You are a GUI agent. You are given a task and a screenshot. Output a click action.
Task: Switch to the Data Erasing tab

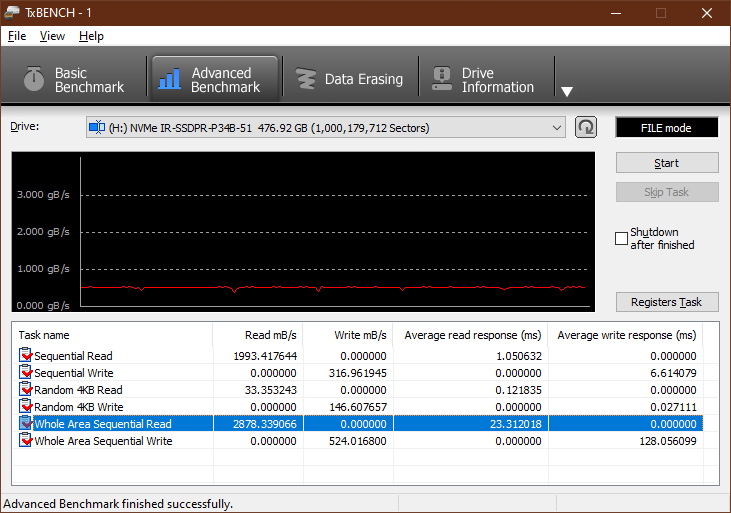pyautogui.click(x=350, y=79)
